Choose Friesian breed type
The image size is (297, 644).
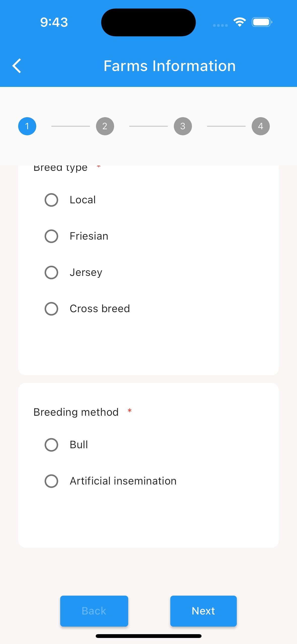pyautogui.click(x=51, y=236)
